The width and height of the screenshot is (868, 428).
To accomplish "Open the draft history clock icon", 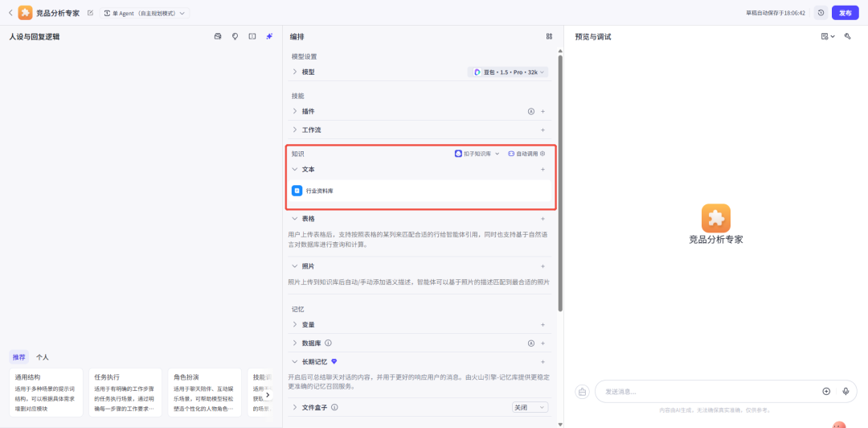I will click(x=821, y=13).
